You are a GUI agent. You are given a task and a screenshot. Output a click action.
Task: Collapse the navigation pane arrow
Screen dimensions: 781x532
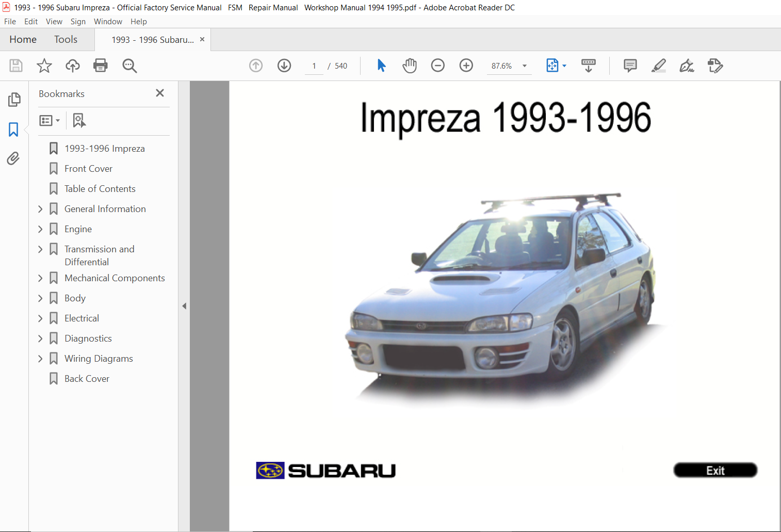tap(184, 306)
